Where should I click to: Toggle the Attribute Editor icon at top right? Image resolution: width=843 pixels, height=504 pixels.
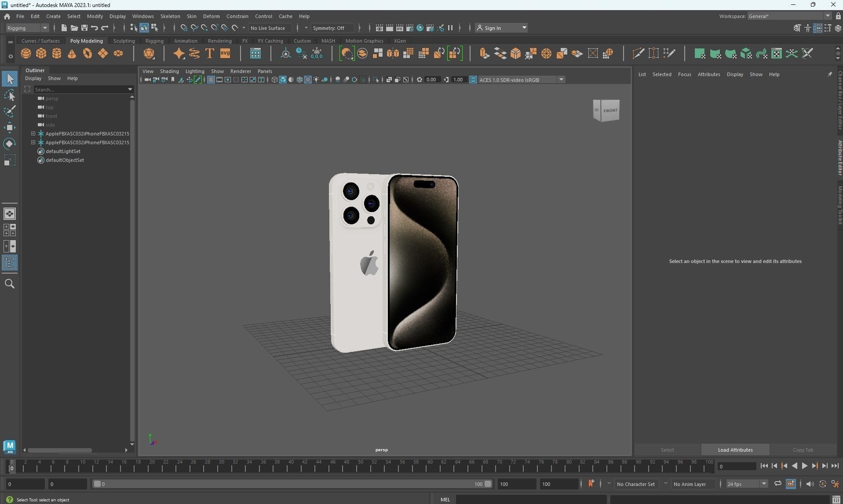coord(817,28)
